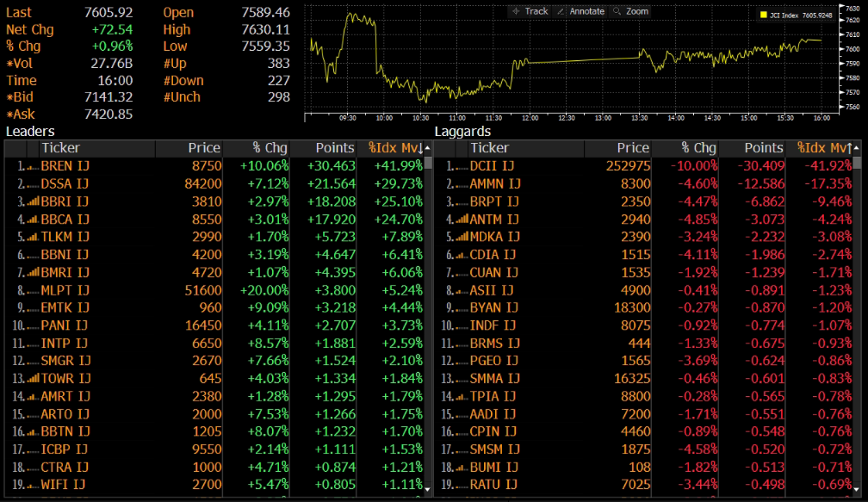Open PANI IJ ticker row
Viewport: 868px width, 502px height.
65,325
